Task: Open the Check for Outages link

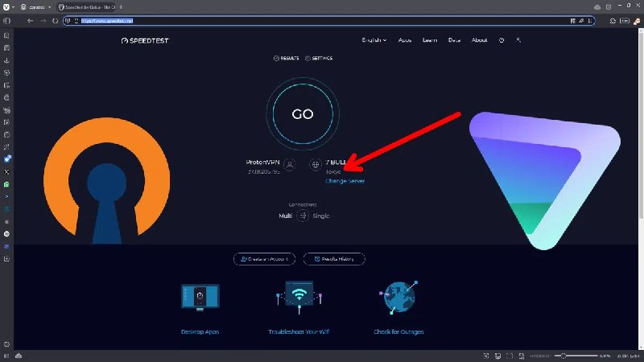Action: click(398, 331)
